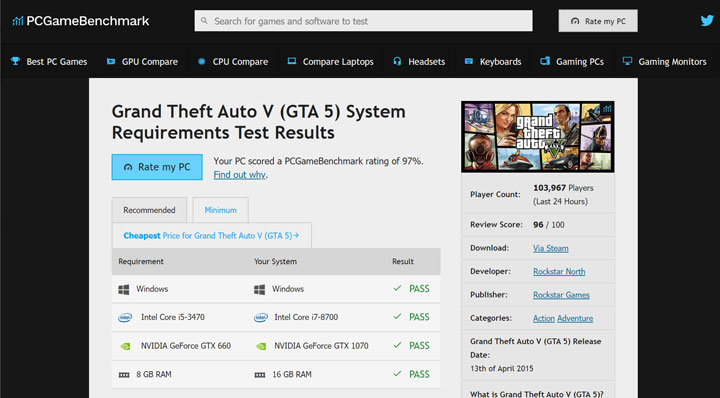Click the 103,967 Players count text

coord(563,188)
